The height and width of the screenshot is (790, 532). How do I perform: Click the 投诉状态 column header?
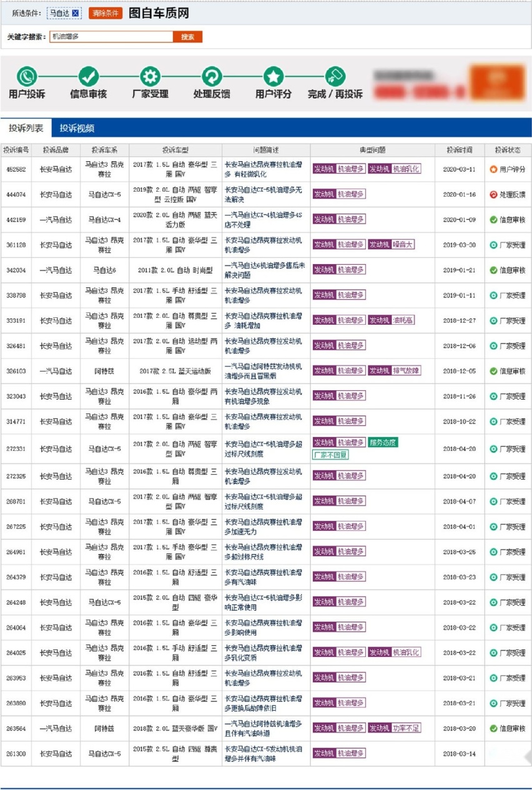tap(508, 150)
